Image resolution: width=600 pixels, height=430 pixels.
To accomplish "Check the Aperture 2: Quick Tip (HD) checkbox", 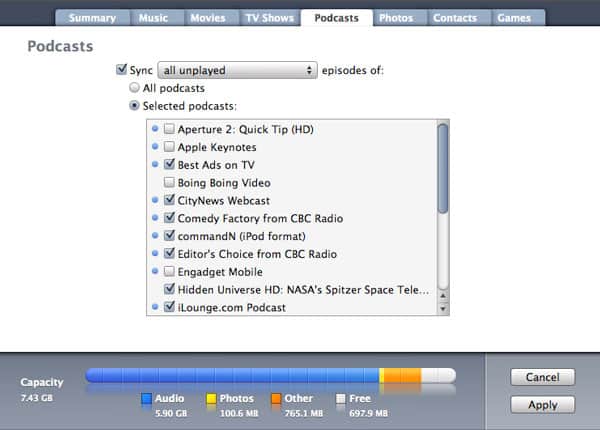I will click(169, 129).
